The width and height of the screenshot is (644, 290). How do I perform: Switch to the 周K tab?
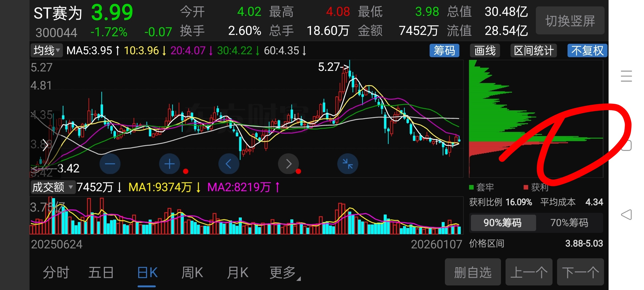(192, 273)
